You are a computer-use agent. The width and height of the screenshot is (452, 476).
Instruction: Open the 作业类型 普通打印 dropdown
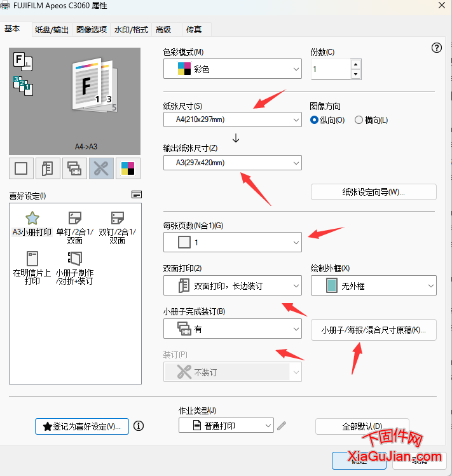pyautogui.click(x=226, y=425)
